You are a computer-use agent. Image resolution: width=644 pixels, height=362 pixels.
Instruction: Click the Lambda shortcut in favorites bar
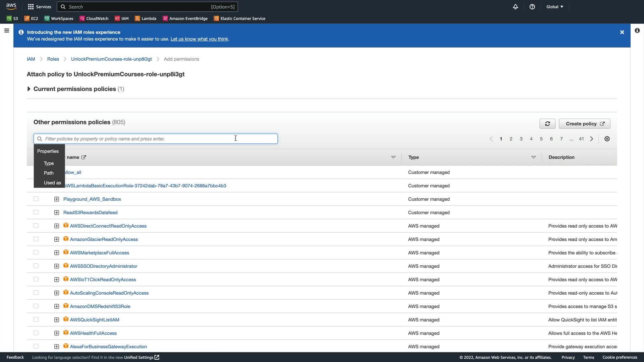[146, 18]
